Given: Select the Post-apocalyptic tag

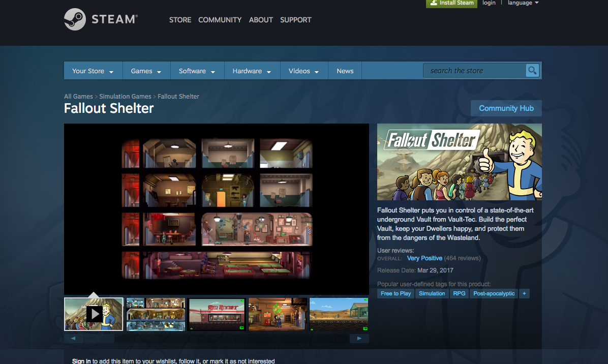Looking at the screenshot, I should [494, 293].
